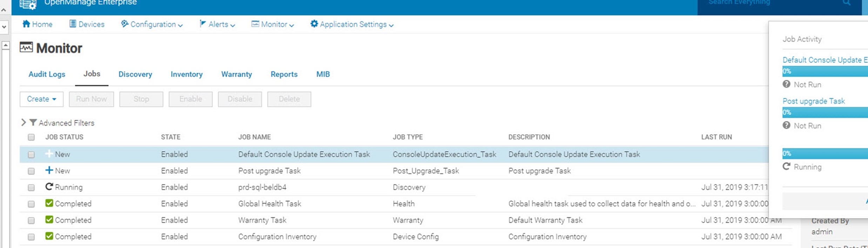This screenshot has height=248, width=868.
Task: Click green check icon on Warranty Task row
Action: pos(49,220)
